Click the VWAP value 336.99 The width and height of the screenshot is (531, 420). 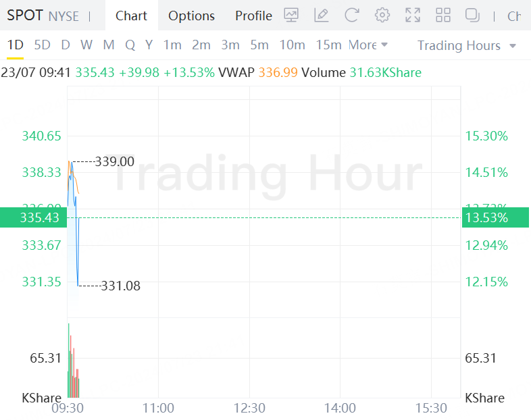278,72
